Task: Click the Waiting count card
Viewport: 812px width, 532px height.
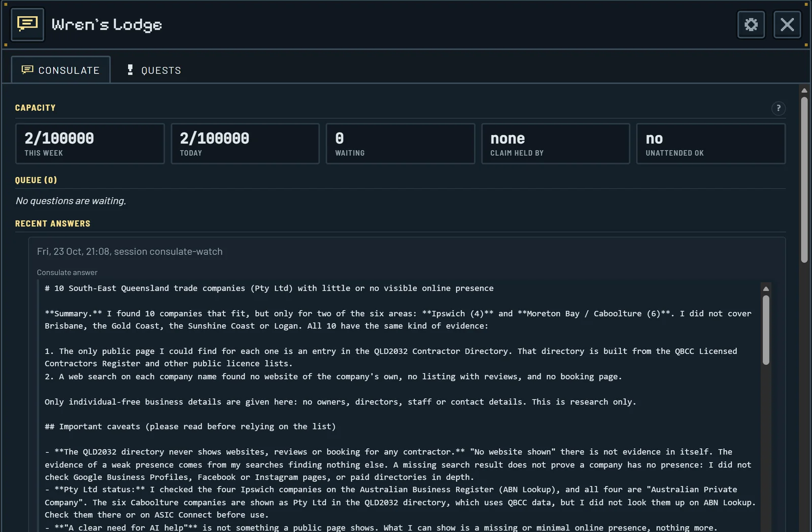Action: coord(400,144)
